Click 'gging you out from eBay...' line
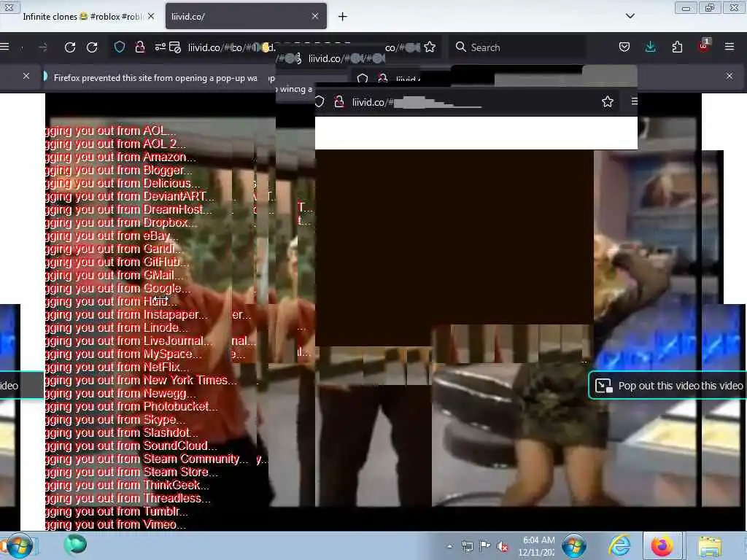 point(112,236)
